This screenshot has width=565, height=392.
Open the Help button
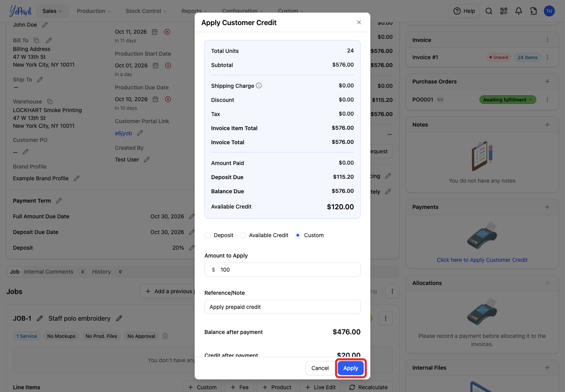click(x=465, y=11)
